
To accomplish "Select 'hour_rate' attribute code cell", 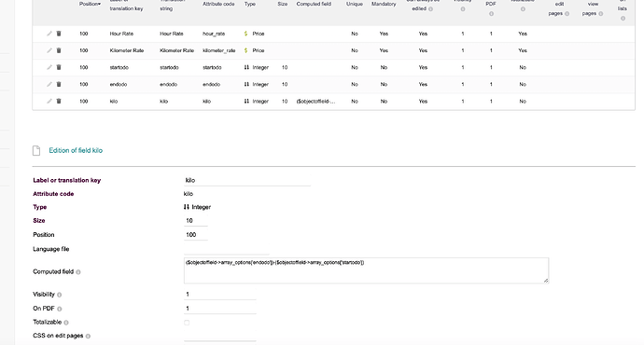I will pos(214,34).
